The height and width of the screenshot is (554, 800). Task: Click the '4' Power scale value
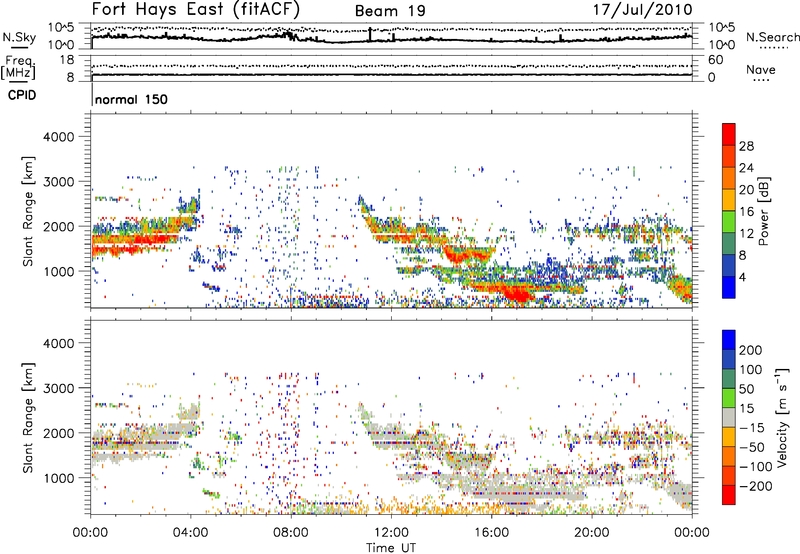tap(742, 277)
